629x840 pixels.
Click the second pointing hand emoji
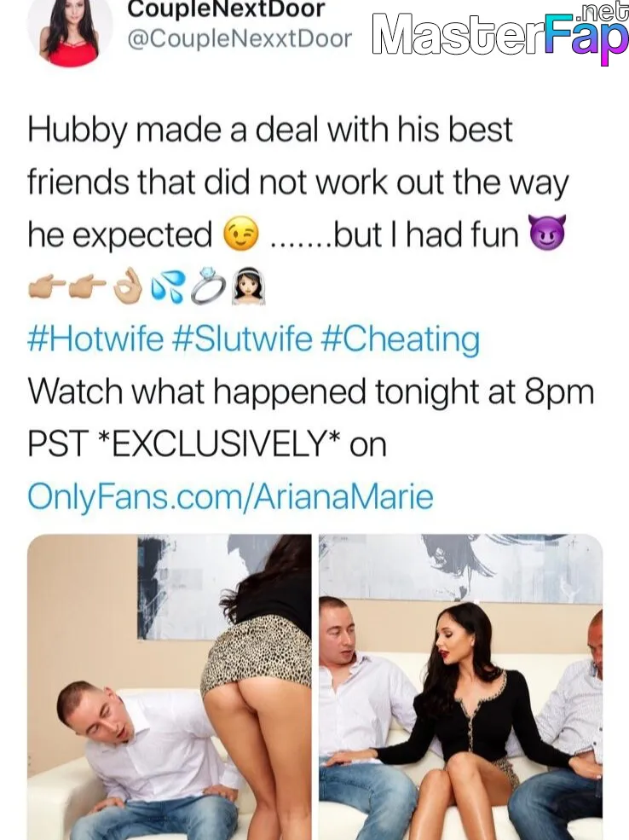pyautogui.click(x=89, y=290)
